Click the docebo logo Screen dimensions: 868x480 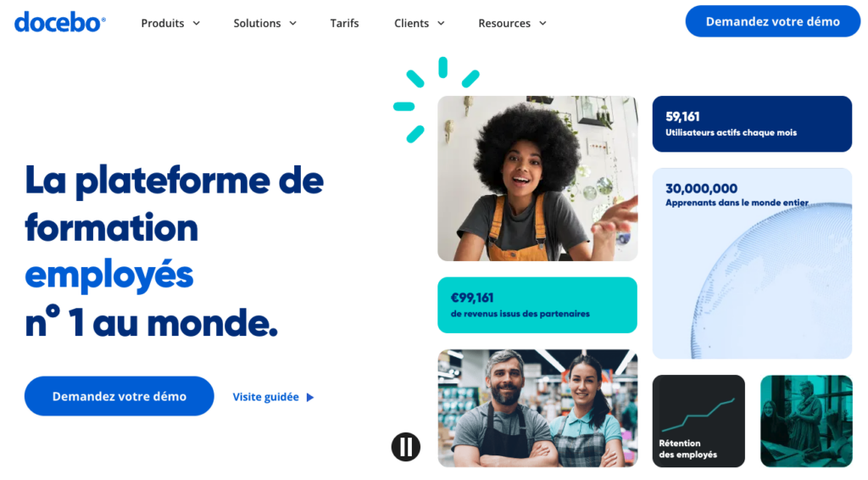point(60,22)
